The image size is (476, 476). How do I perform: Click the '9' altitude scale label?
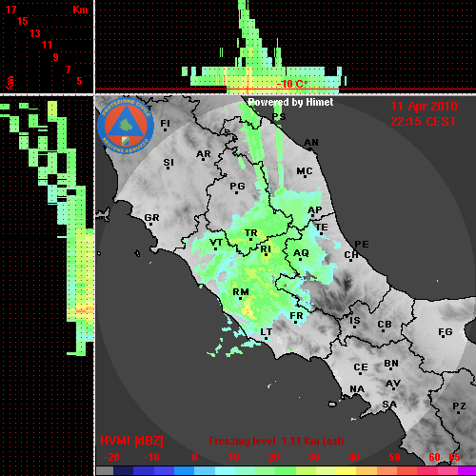pyautogui.click(x=56, y=57)
